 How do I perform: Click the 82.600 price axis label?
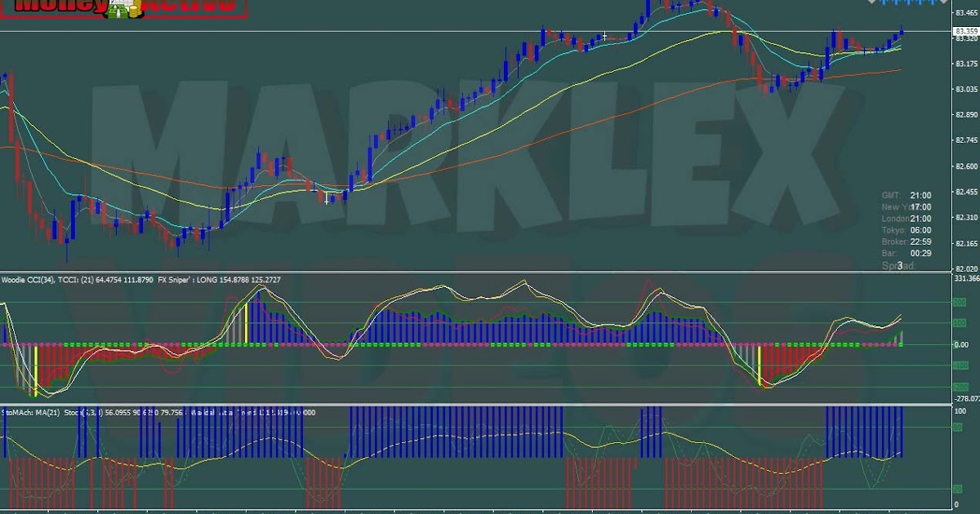[966, 166]
